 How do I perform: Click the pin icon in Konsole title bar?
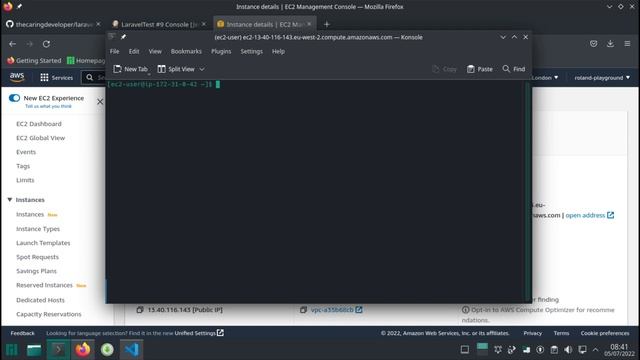[x=123, y=37]
